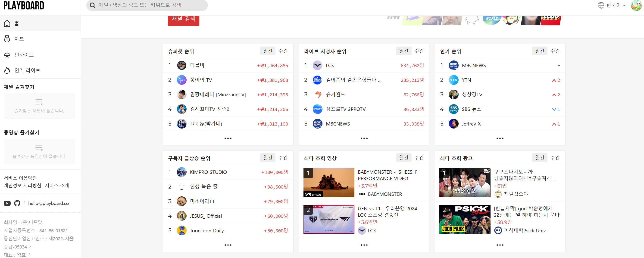Click the 피식대학 Psick Univ icon
Screen dimensions: 644x258
pos(498,230)
